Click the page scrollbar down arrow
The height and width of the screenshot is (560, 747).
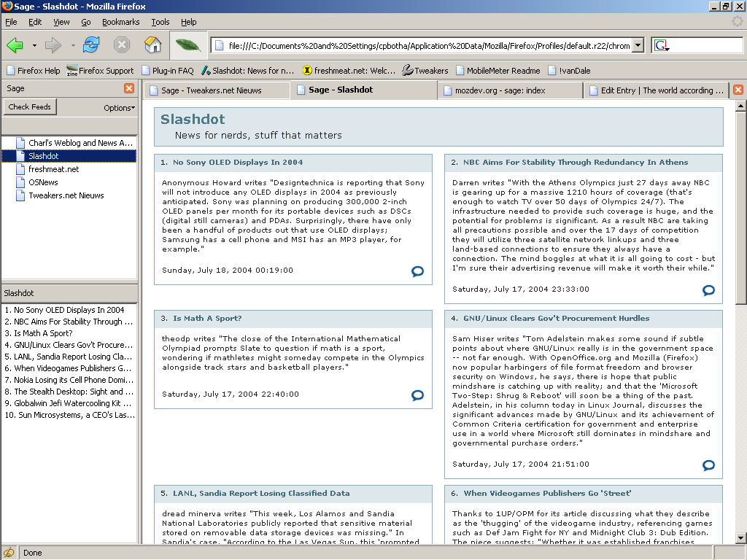(x=740, y=538)
